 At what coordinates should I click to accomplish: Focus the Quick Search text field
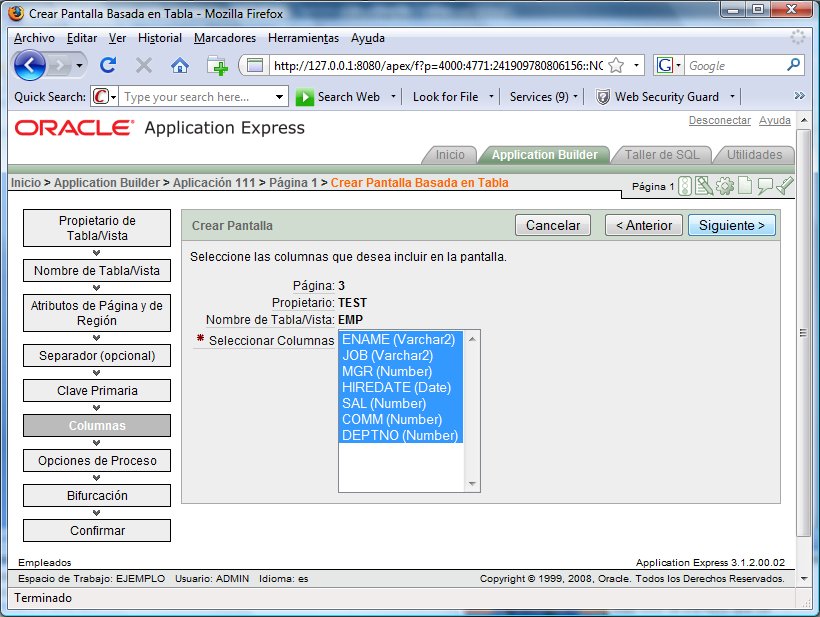coord(197,97)
